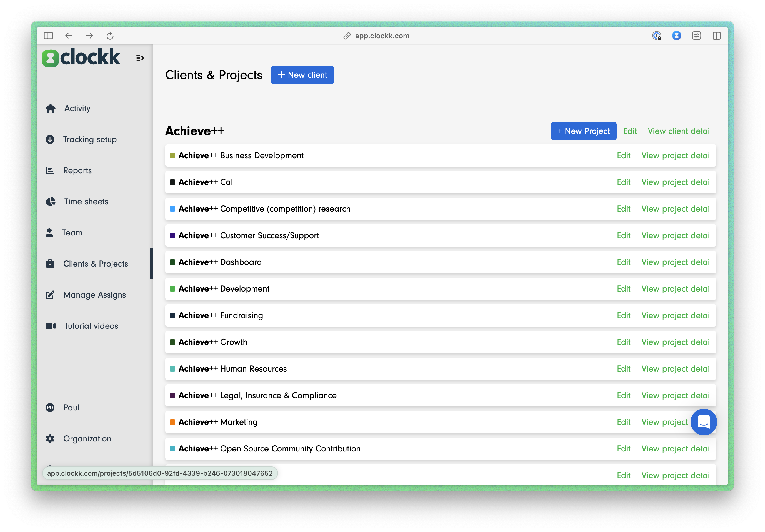Image resolution: width=765 pixels, height=532 pixels.
Task: Click the app.clockk.com address bar
Action: (x=382, y=36)
